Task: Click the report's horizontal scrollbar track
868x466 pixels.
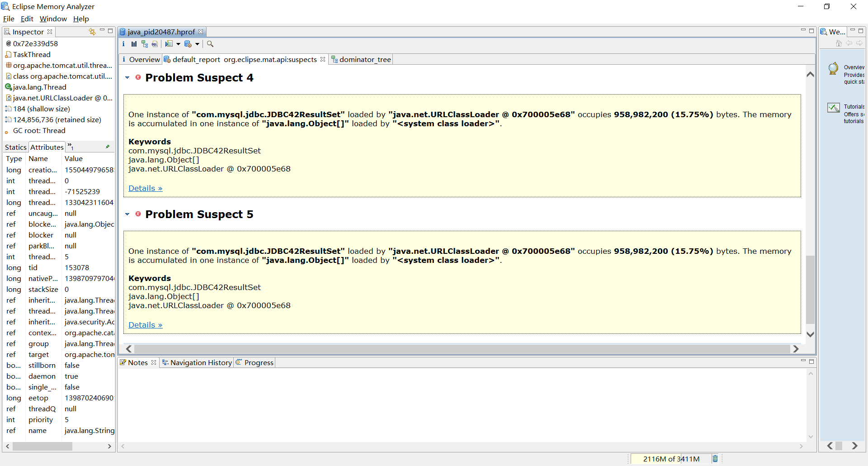Action: (x=462, y=349)
